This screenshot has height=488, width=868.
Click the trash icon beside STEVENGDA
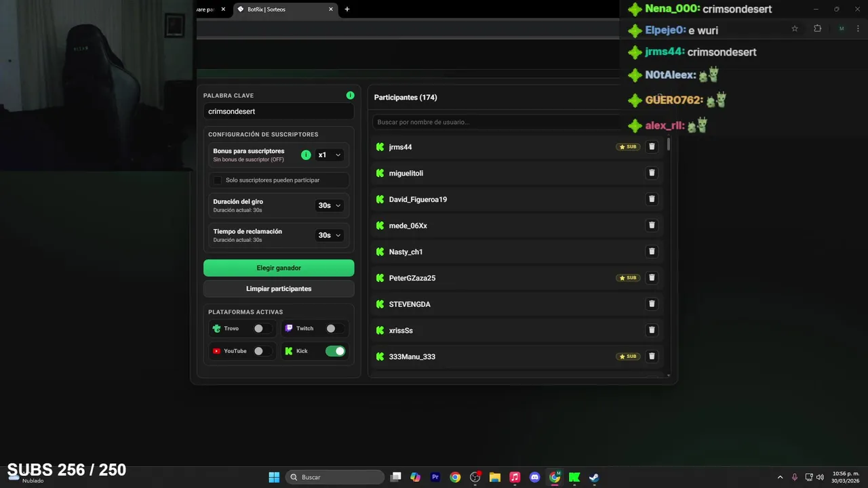tap(652, 304)
